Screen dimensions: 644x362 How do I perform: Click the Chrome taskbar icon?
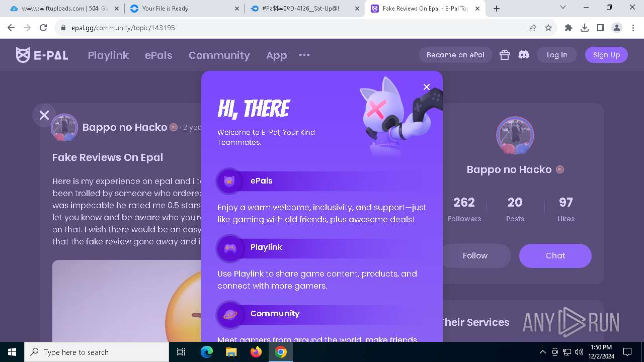(x=281, y=352)
